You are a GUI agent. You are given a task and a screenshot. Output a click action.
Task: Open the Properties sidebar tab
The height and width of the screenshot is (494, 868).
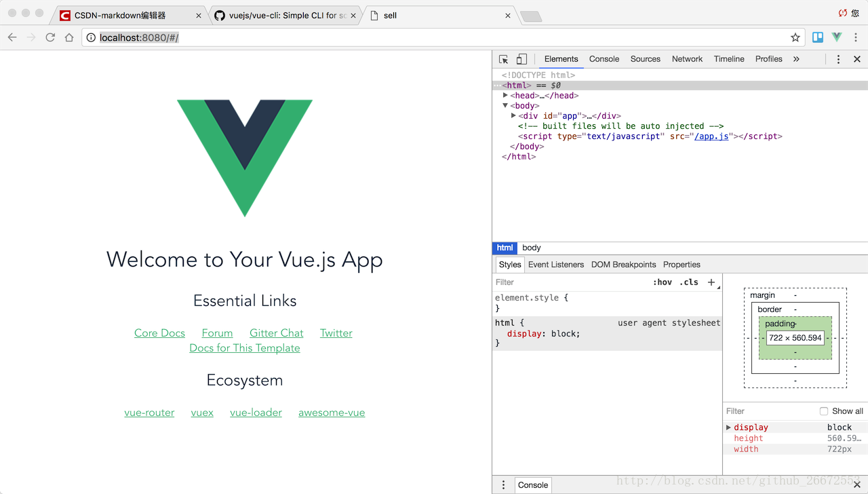[682, 265]
